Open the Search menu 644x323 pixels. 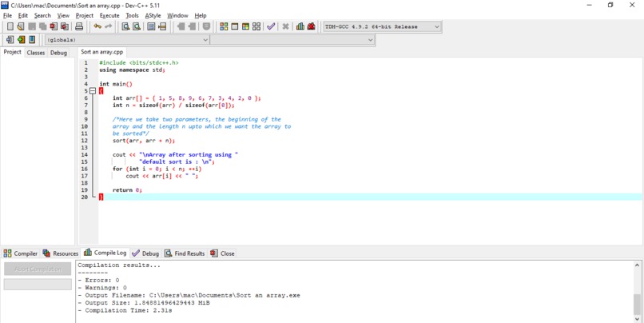point(42,16)
